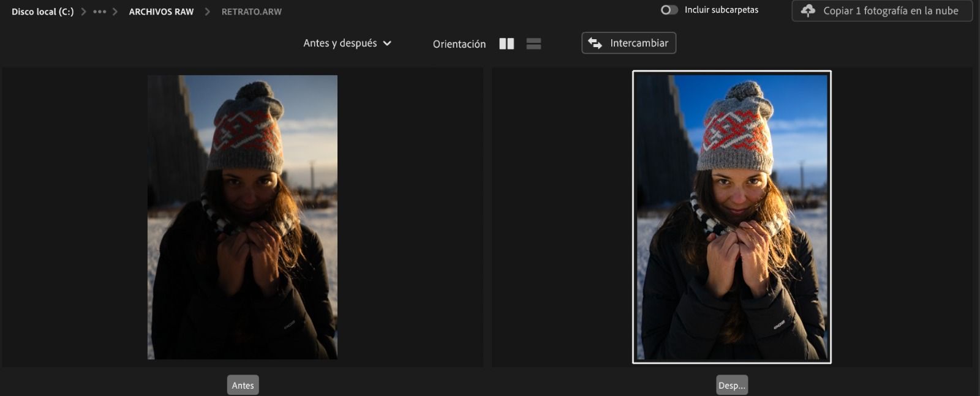
Task: Click the swap arrows icon beside Intercambiar
Action: click(595, 43)
